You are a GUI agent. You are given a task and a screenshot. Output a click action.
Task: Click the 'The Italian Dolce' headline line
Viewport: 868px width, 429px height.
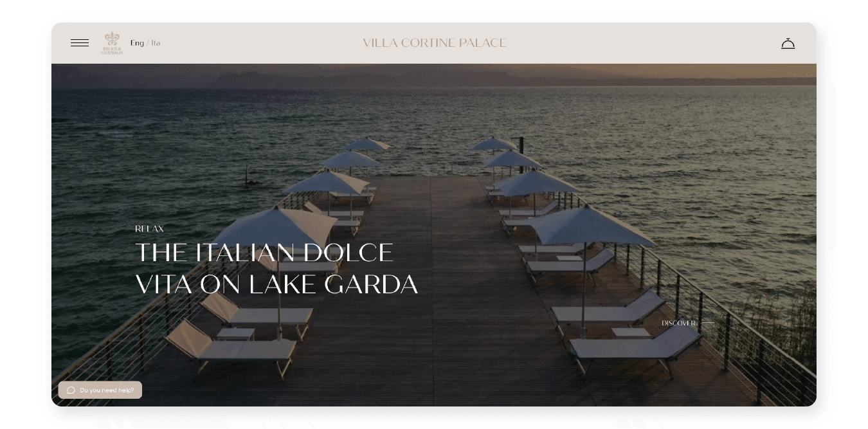coord(264,253)
